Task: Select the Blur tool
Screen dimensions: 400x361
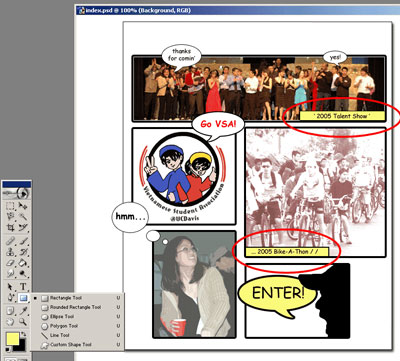Action: (11, 273)
